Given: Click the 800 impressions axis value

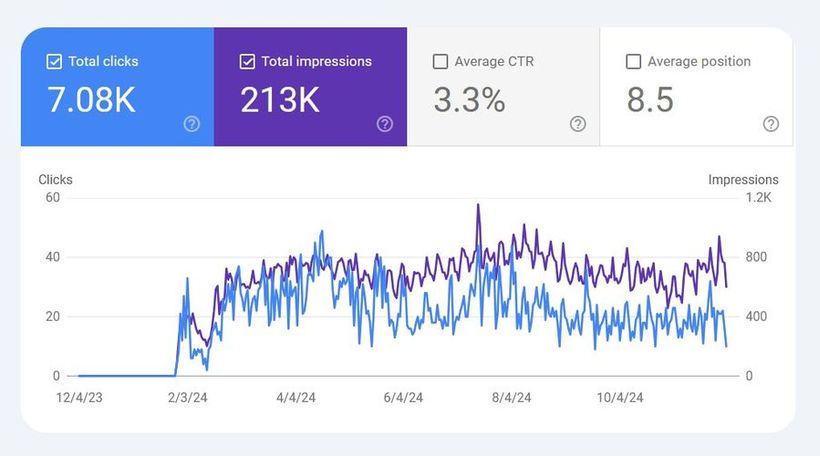Looking at the screenshot, I should coord(756,257).
